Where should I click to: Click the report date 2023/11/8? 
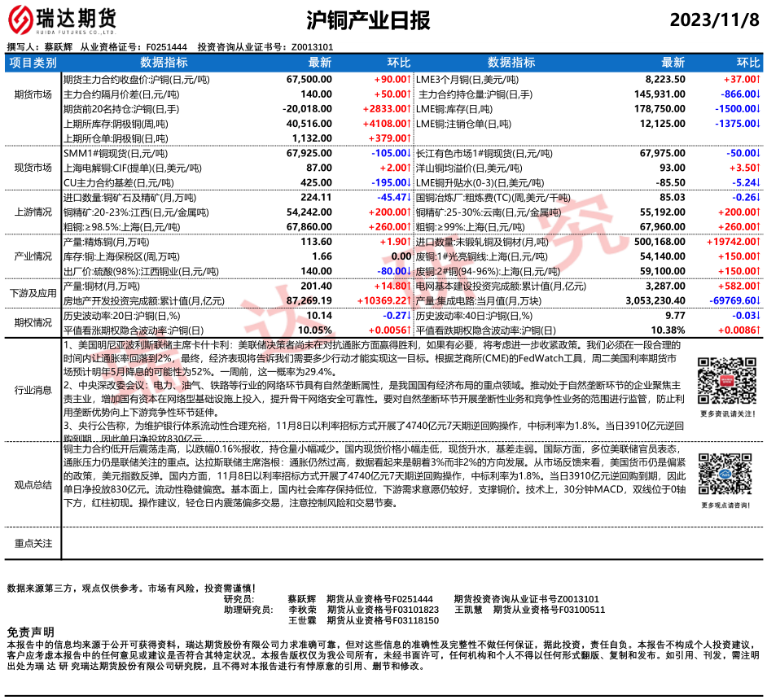(715, 20)
